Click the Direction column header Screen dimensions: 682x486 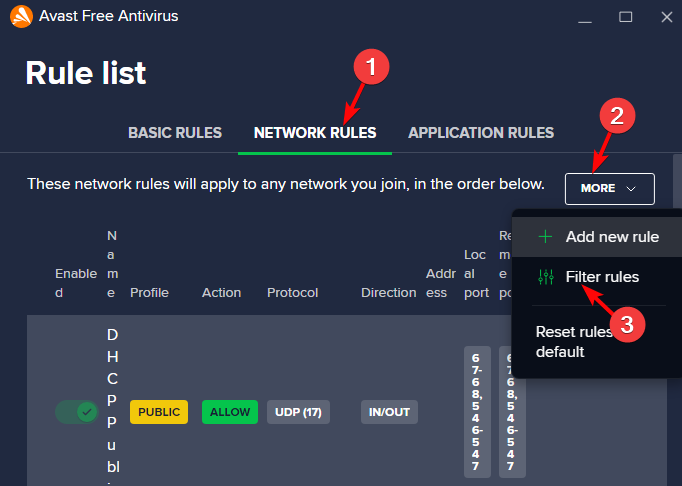pos(388,292)
